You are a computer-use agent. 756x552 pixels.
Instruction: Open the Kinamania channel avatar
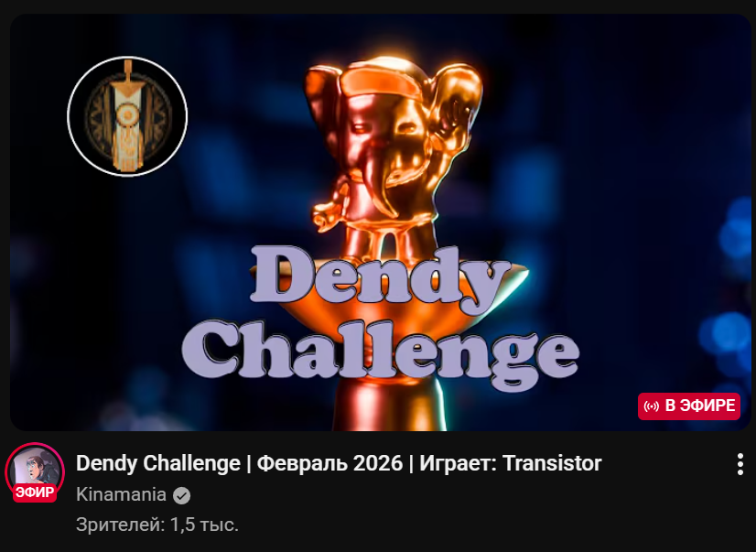click(x=35, y=471)
